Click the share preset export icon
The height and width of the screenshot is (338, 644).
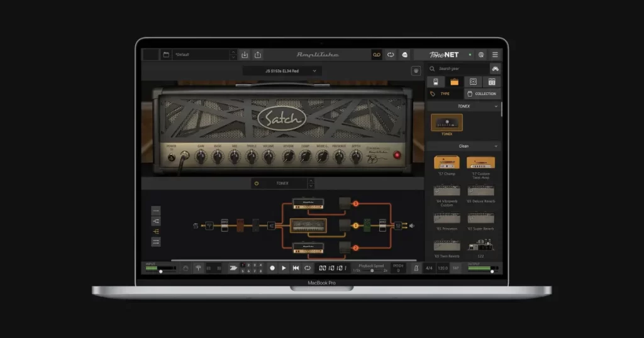(x=258, y=55)
